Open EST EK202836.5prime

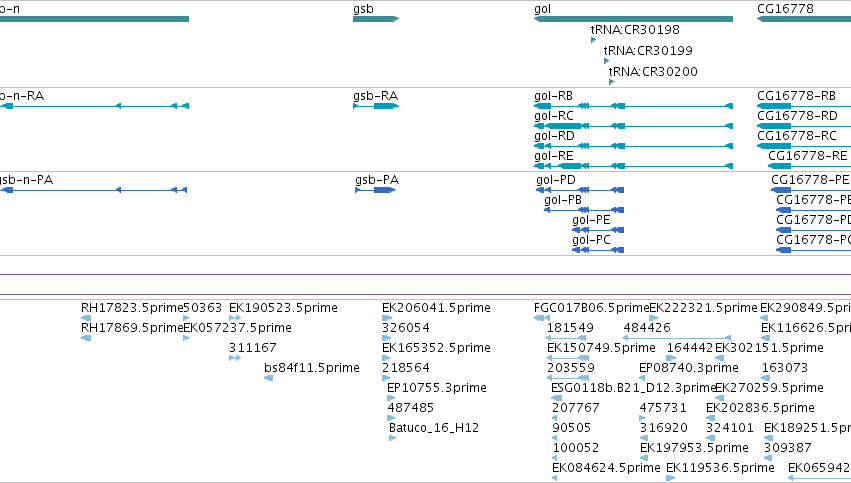(x=760, y=408)
